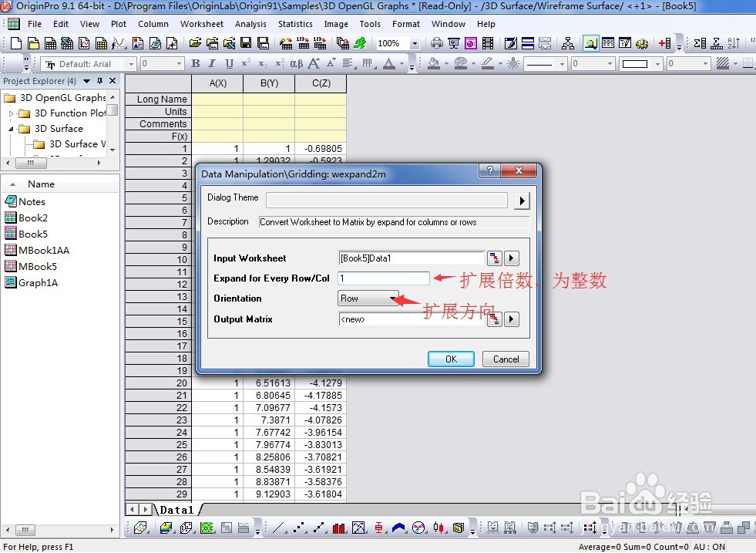Open the Default: Arial font dropdown
Screen dimensions: 756x553
(x=131, y=64)
